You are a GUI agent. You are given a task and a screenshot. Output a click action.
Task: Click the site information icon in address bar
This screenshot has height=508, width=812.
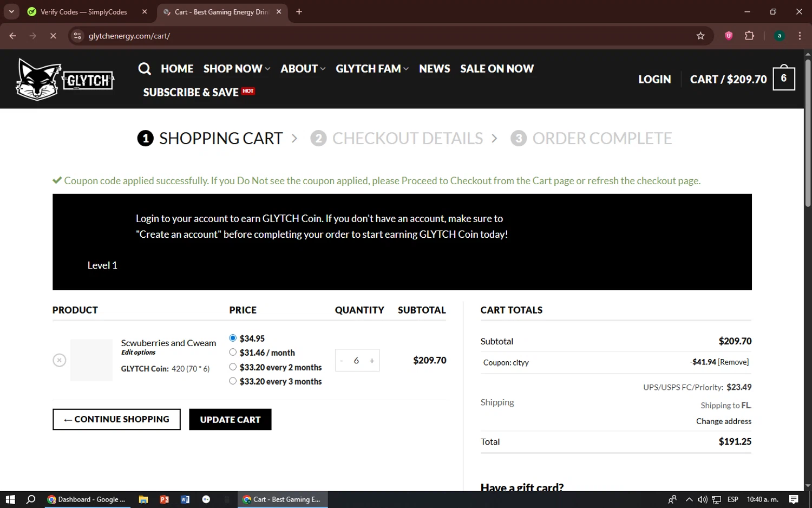point(77,36)
